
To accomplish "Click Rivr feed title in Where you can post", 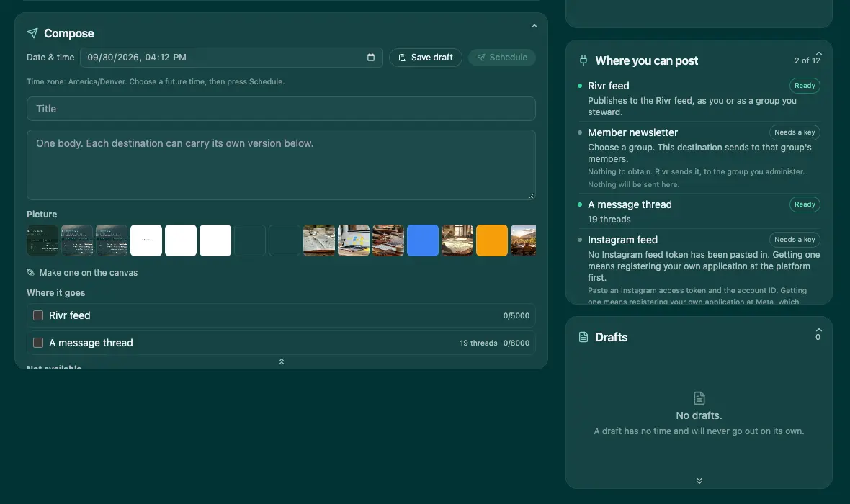I will click(x=609, y=86).
